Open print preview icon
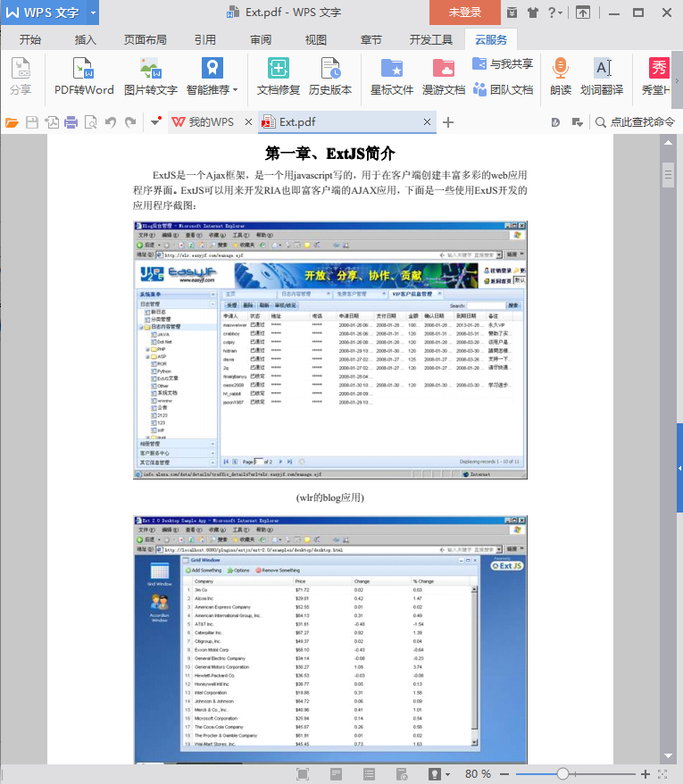This screenshot has height=784, width=683. [x=90, y=122]
